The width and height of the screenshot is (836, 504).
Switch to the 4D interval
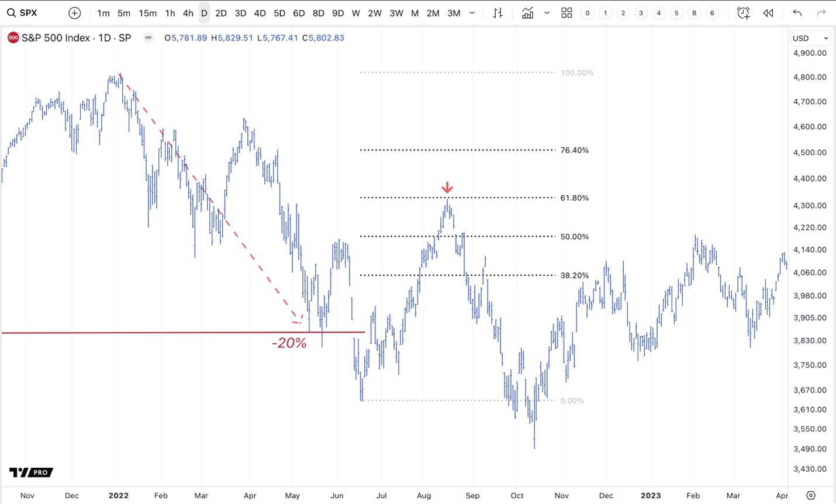coord(260,13)
